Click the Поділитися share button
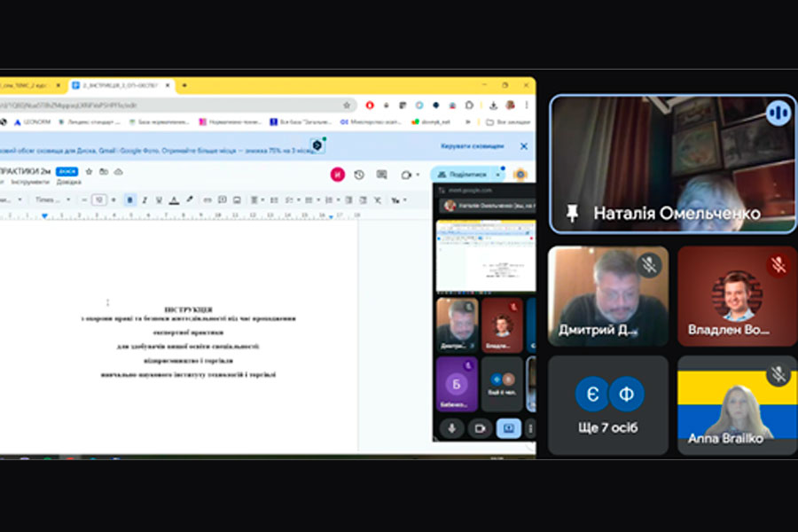Screen dimensions: 798x532 point(463,175)
